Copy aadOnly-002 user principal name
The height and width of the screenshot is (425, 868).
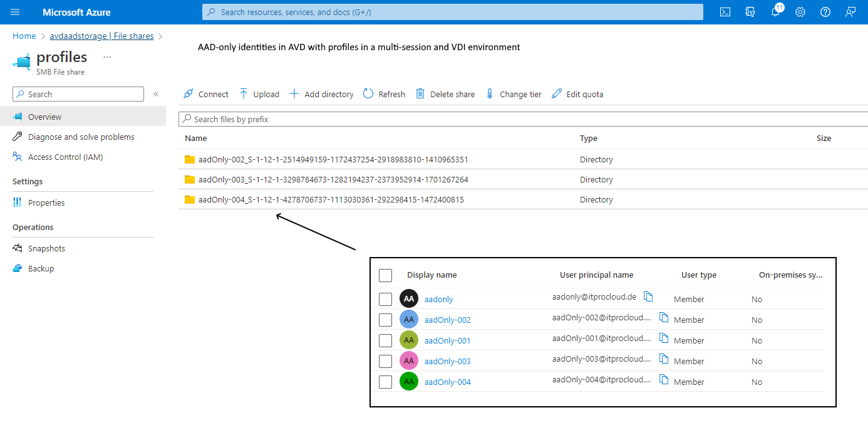(x=664, y=318)
